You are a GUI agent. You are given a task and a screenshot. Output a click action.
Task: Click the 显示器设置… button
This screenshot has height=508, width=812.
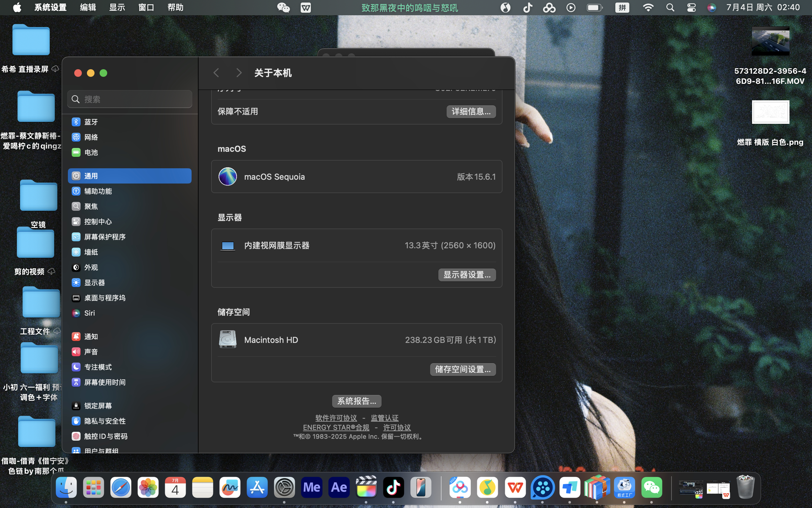467,275
